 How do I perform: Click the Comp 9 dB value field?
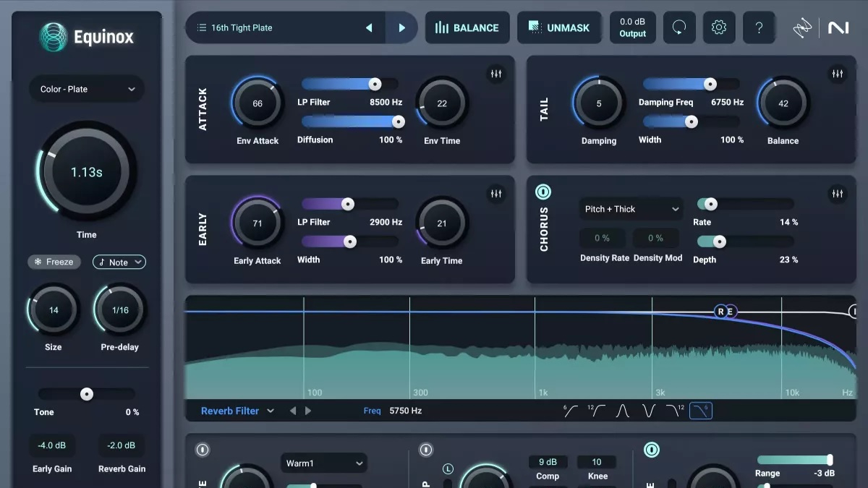tap(548, 462)
